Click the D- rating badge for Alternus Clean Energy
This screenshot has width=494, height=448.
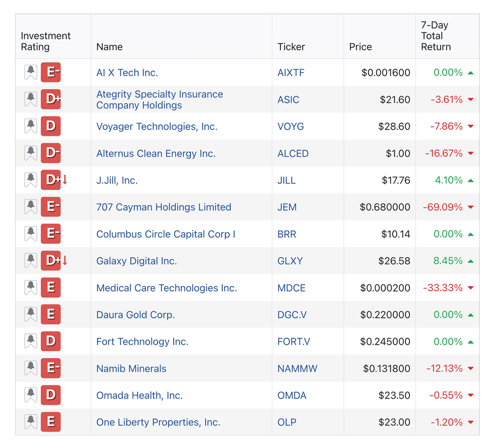point(51,153)
